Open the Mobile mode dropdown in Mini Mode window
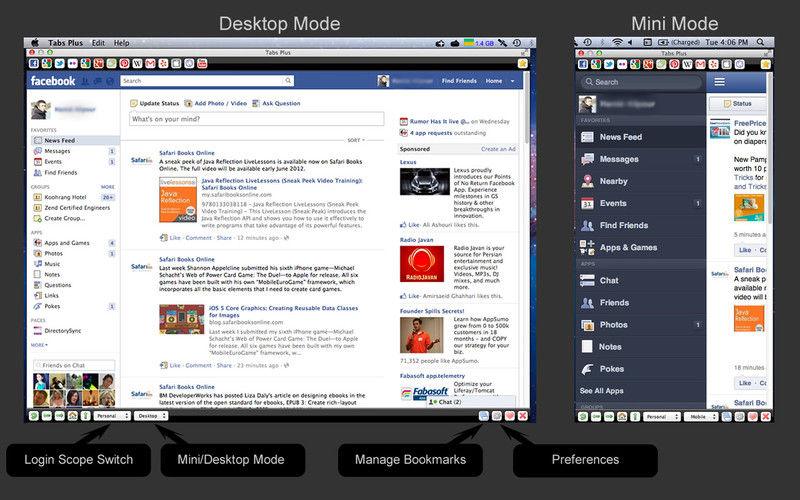Viewport: 800px width, 500px height. 701,416
